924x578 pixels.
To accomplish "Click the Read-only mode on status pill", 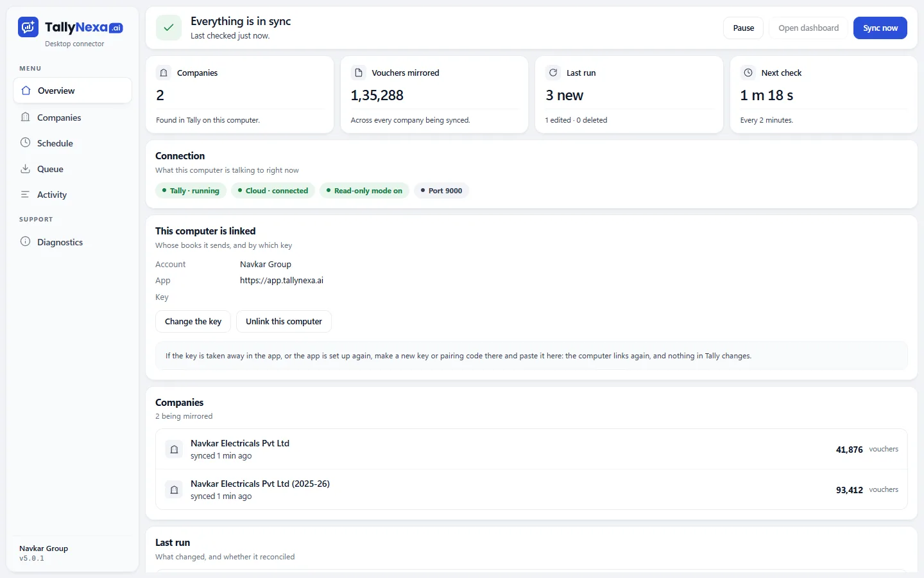I will [364, 191].
